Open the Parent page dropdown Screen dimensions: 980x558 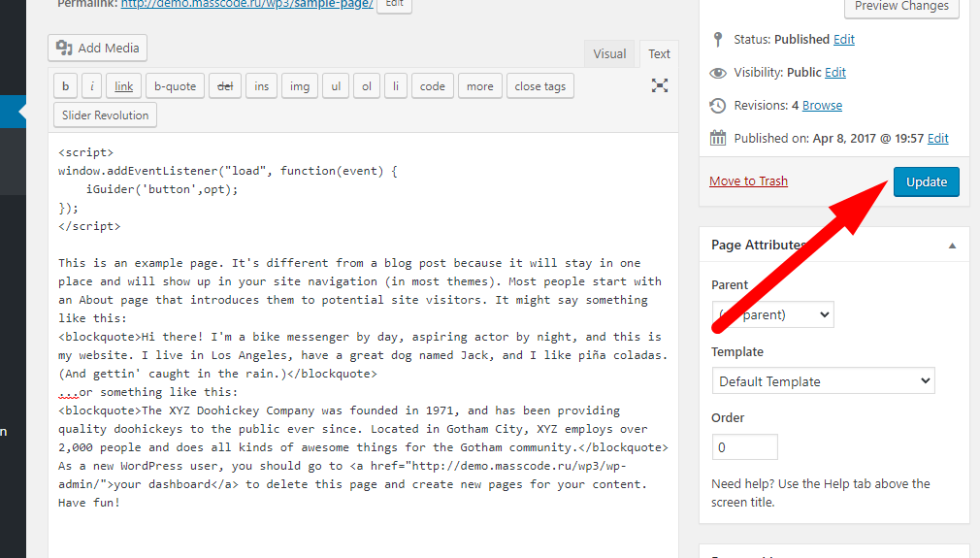point(772,314)
